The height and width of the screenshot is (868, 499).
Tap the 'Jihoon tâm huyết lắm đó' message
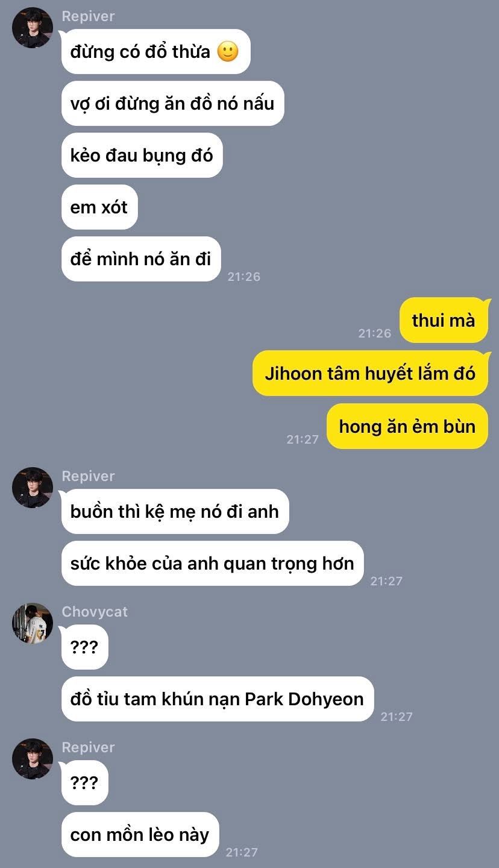click(x=370, y=373)
